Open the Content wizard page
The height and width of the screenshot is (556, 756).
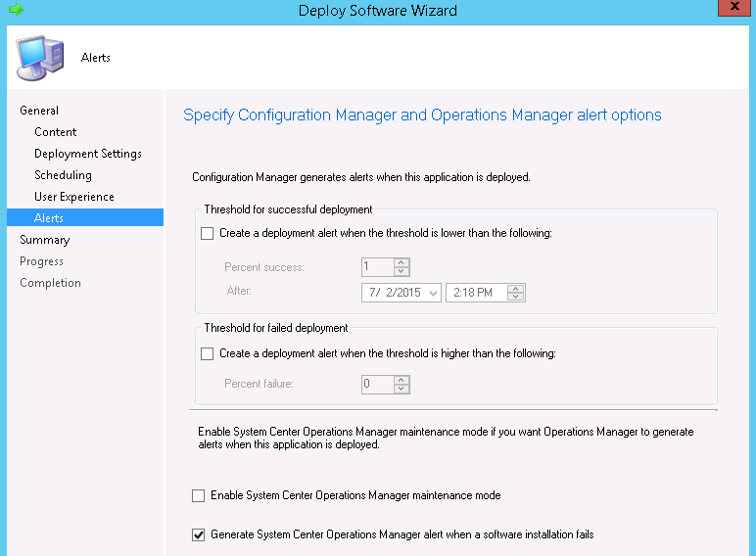pos(56,132)
